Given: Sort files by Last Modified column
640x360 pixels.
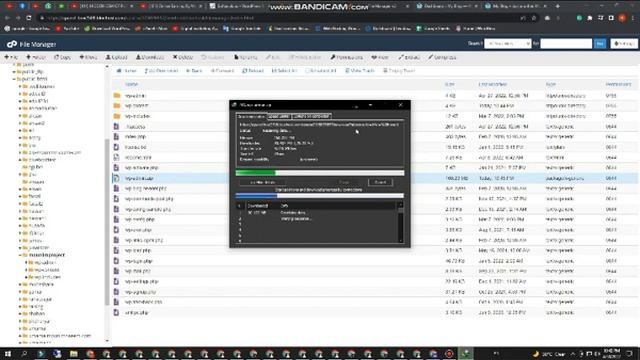Looking at the screenshot, I should [493, 84].
